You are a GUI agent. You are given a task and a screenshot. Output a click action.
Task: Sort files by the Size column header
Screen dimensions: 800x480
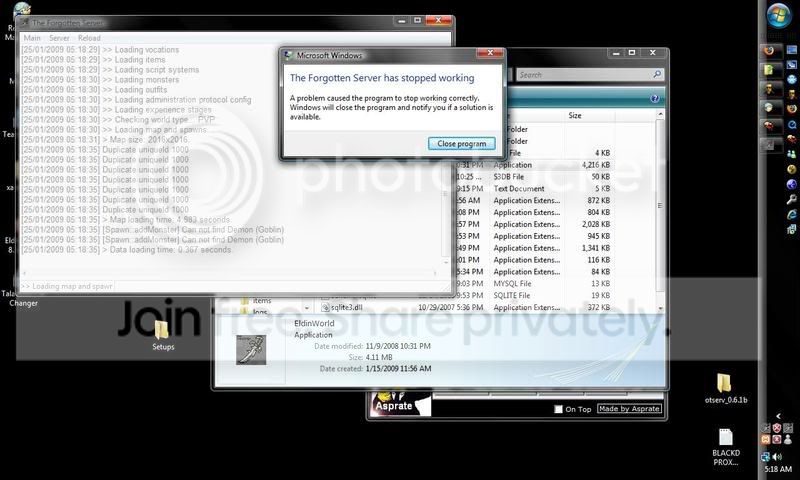575,115
